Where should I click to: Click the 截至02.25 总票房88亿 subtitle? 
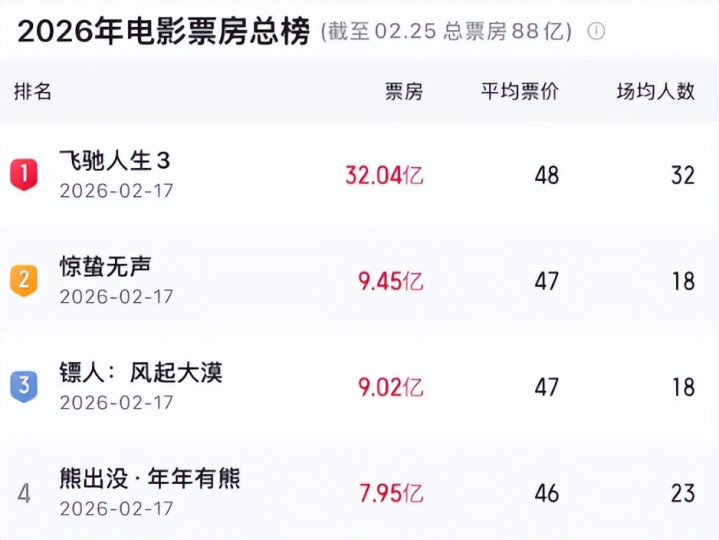(x=446, y=31)
